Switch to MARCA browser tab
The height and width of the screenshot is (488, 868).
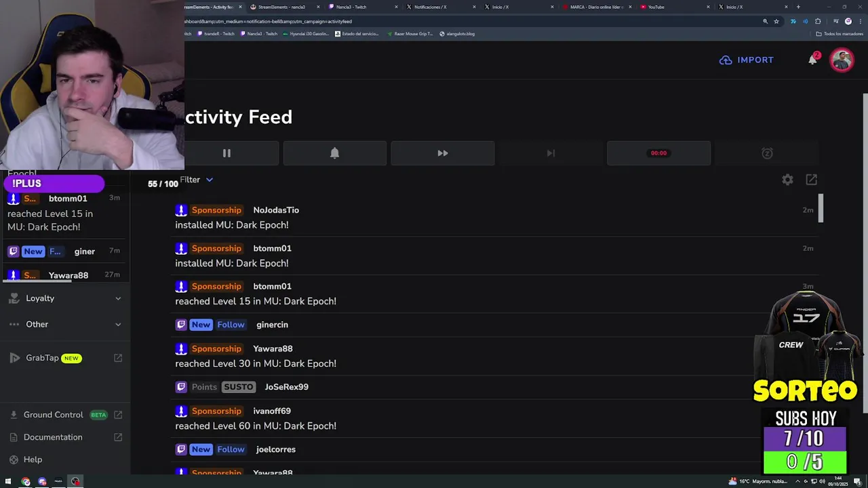click(596, 7)
